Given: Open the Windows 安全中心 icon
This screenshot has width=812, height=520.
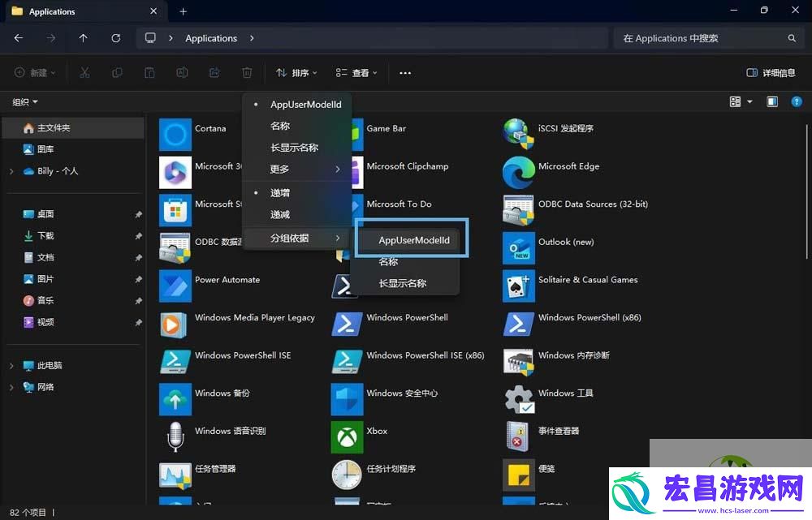Looking at the screenshot, I should point(347,399).
